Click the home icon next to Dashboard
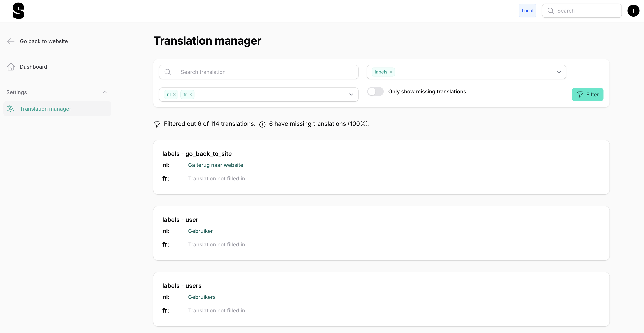Viewport: 644px width, 333px height. click(11, 67)
